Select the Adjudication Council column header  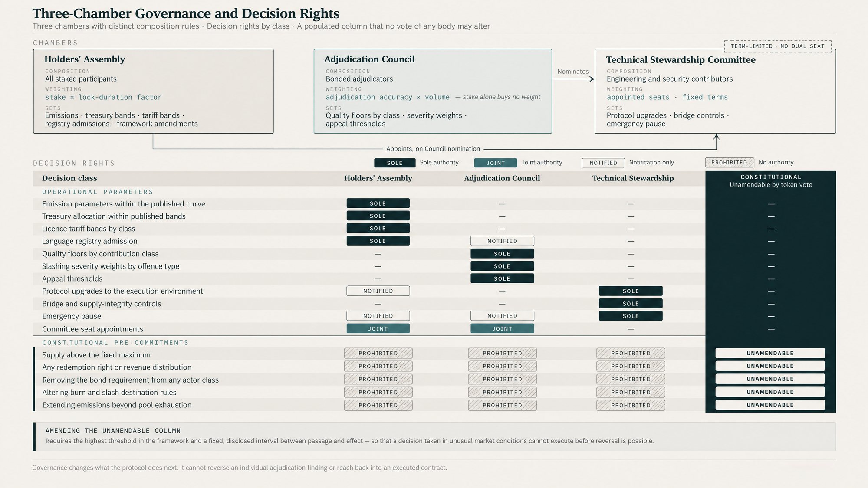(x=502, y=178)
